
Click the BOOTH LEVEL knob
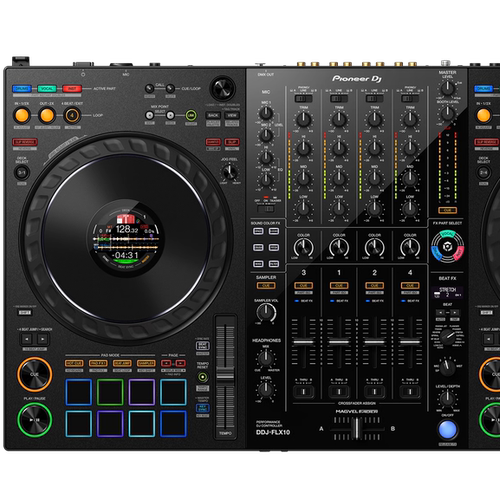click(x=447, y=113)
